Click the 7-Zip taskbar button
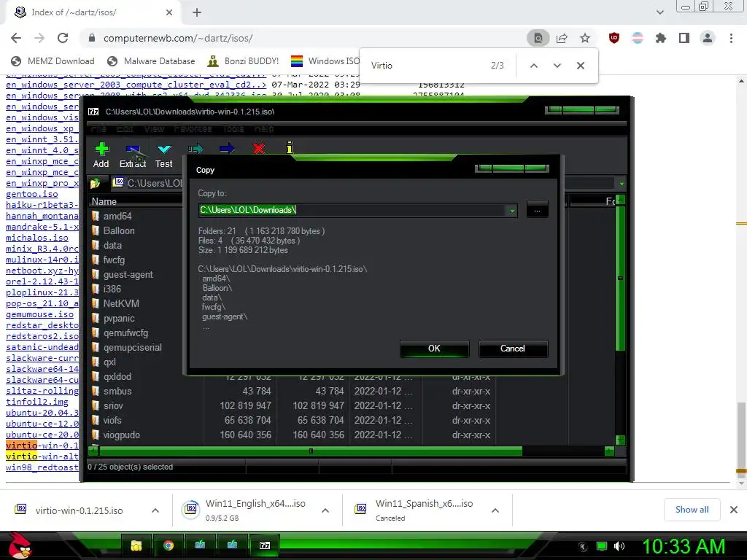The height and width of the screenshot is (560, 747). pos(264,545)
